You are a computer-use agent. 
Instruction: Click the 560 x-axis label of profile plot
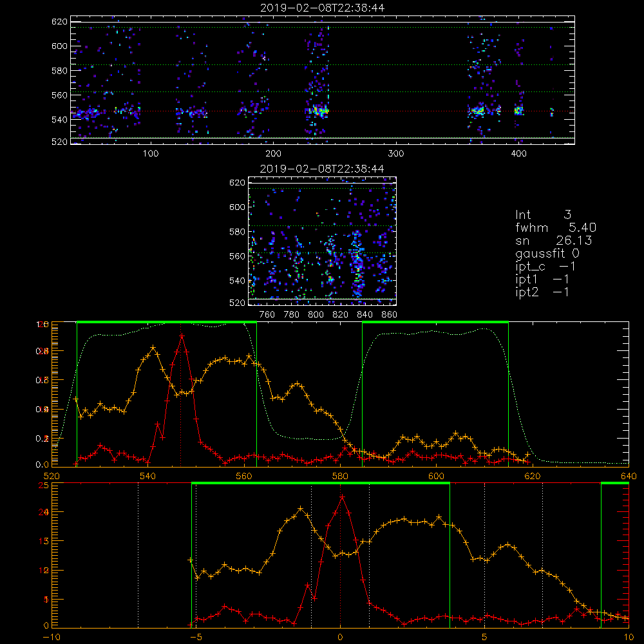(244, 476)
